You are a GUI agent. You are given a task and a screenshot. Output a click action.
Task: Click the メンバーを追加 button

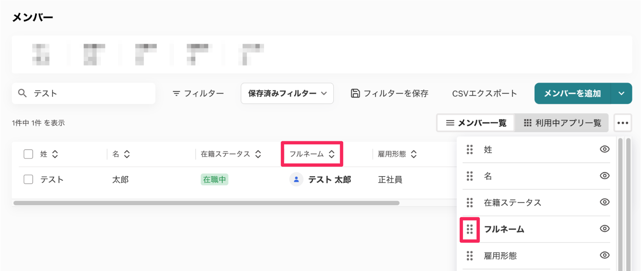572,93
